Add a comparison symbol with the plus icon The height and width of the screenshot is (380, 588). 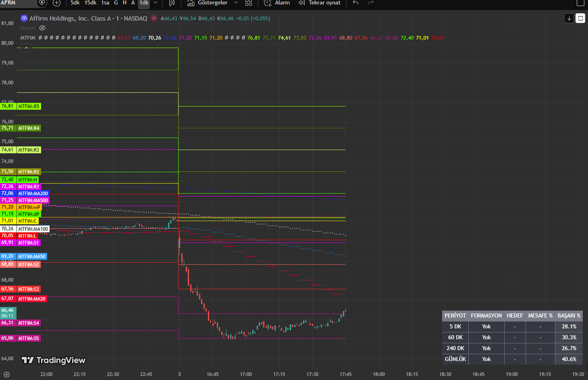point(57,3)
